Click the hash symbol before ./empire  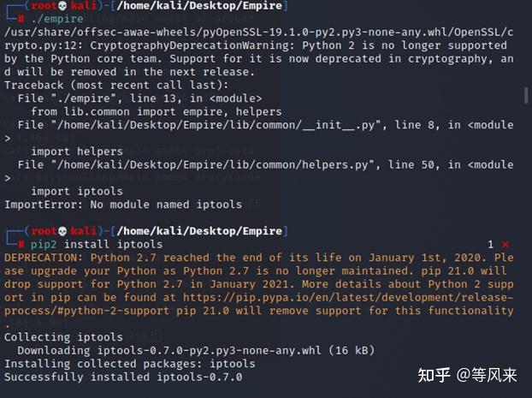tap(22, 19)
